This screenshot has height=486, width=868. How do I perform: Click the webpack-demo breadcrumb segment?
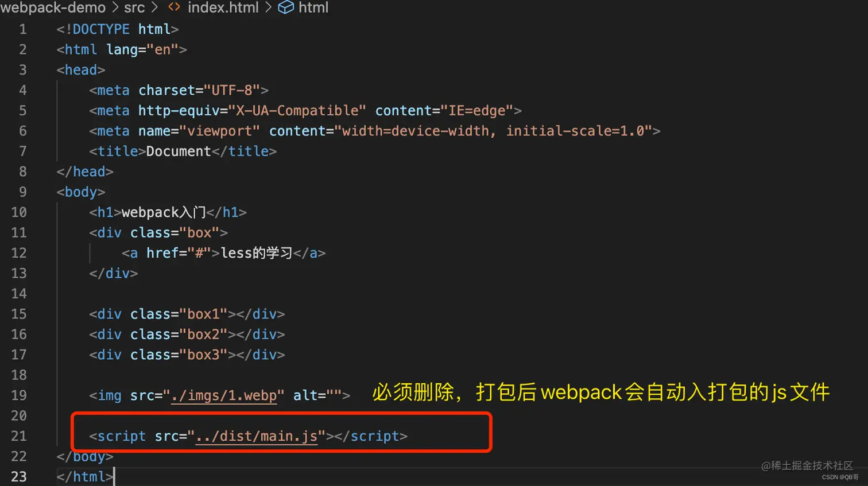pos(53,7)
